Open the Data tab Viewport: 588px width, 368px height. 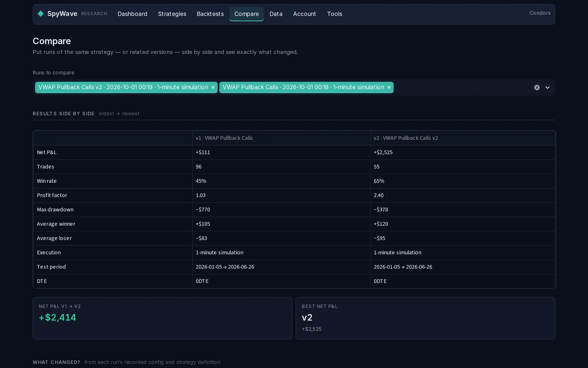point(276,14)
